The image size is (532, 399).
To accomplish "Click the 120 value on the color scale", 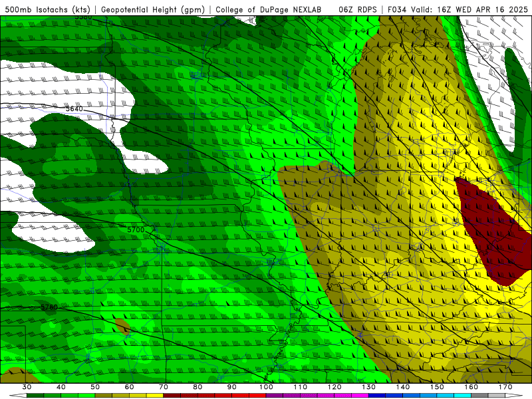I will coord(334,387).
